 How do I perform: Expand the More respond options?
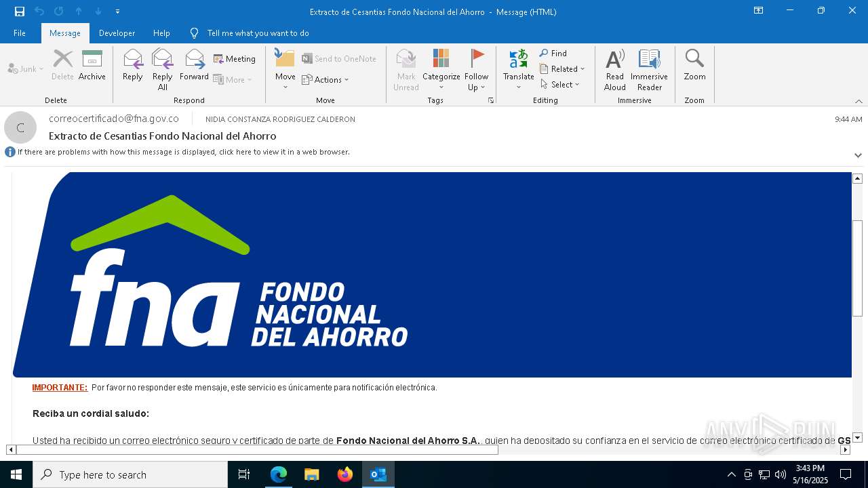point(233,79)
